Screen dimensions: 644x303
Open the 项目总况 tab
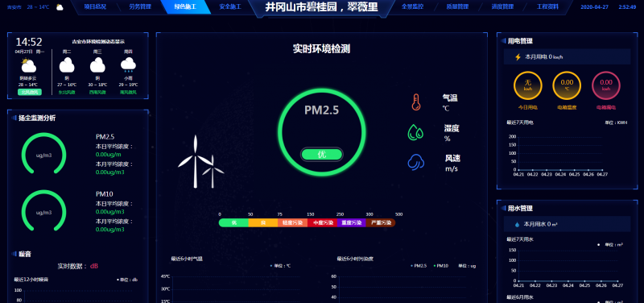95,6
